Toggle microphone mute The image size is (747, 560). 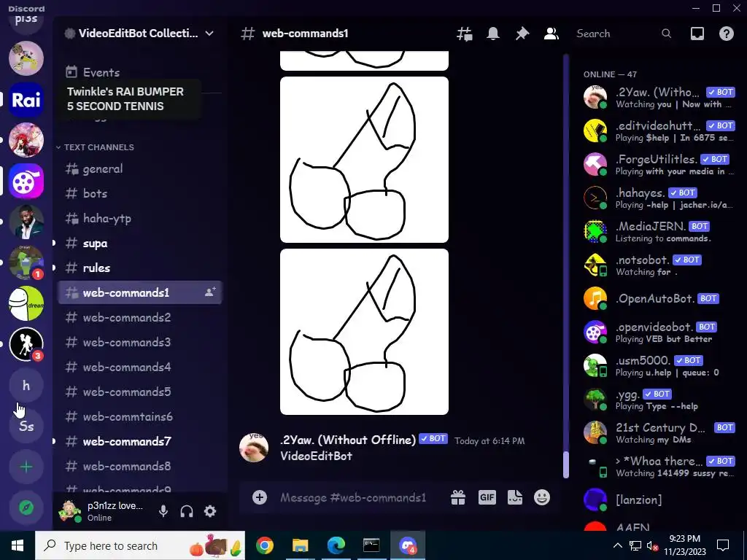(x=163, y=511)
